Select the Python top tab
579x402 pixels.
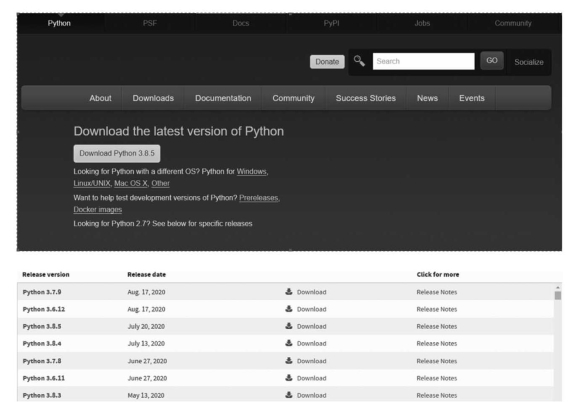59,23
